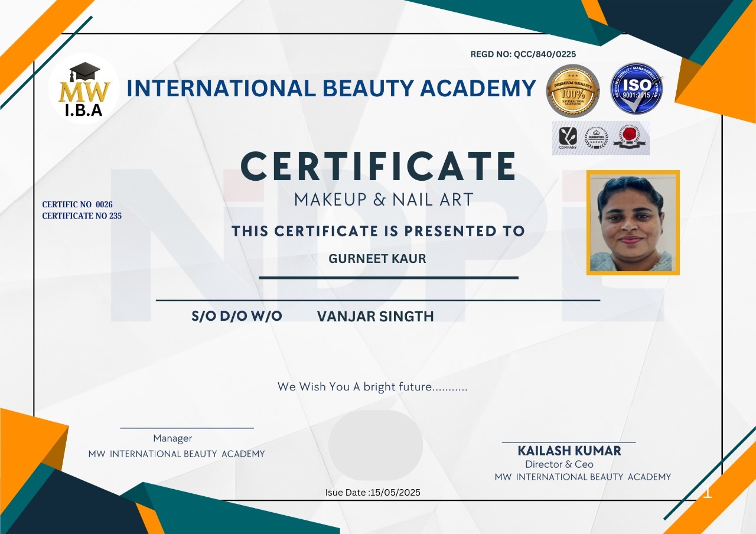Screen dimensions: 756x534
Task: Select the CERTIFICATE NO 235 text
Action: 82,216
